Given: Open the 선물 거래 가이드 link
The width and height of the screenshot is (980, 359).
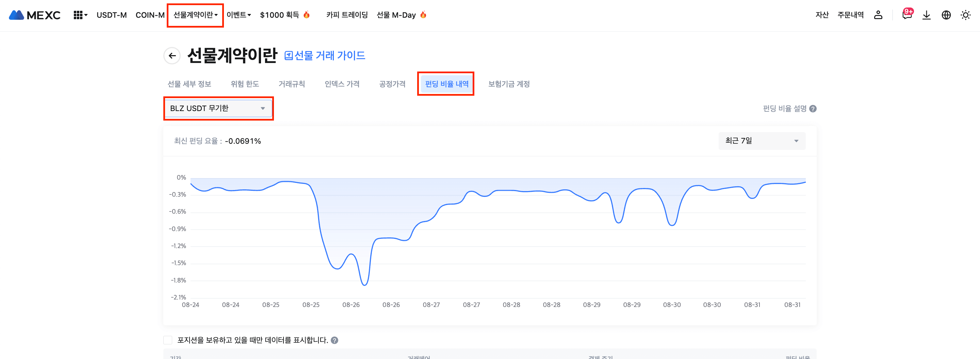Looking at the screenshot, I should click(325, 56).
